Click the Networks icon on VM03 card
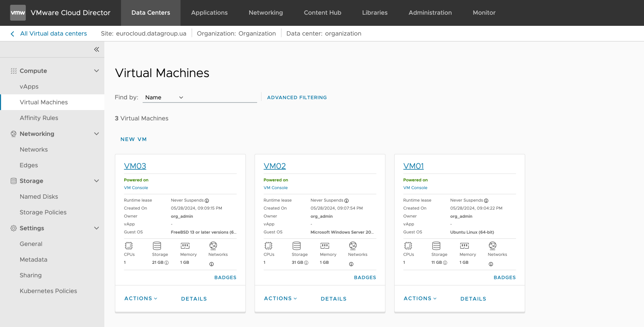Screen dimensions: 644x327 pos(213,246)
